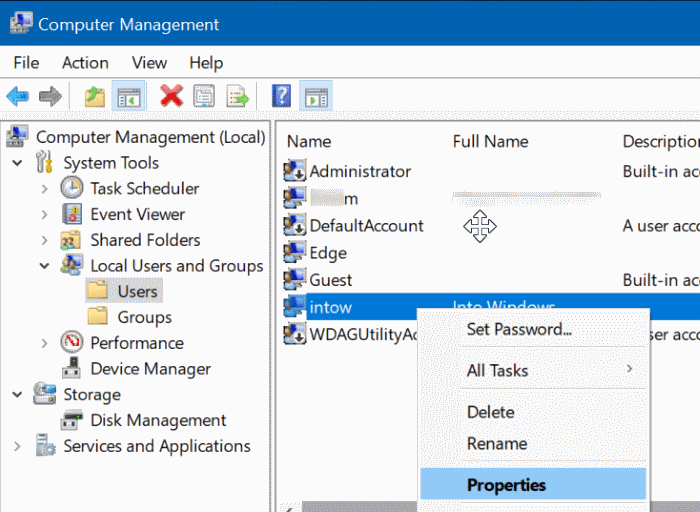Click the horizontal scrollbar in users list
700x512 pixels.
pos(357,507)
